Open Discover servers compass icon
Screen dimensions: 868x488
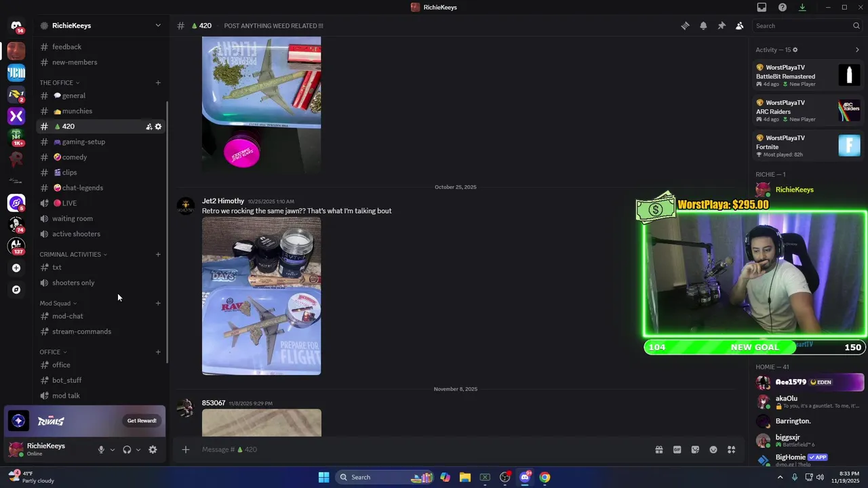[x=16, y=289]
